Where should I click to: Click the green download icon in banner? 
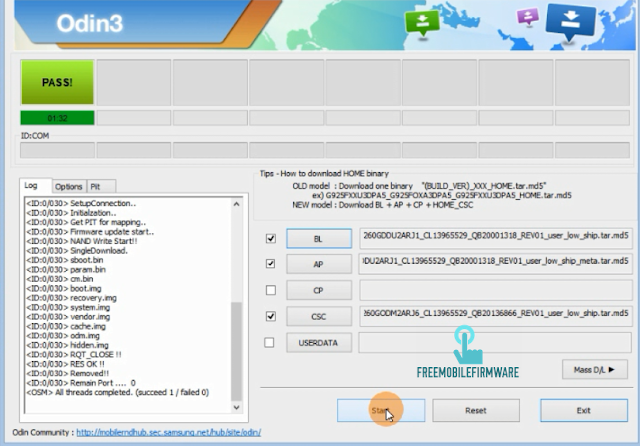click(x=422, y=23)
